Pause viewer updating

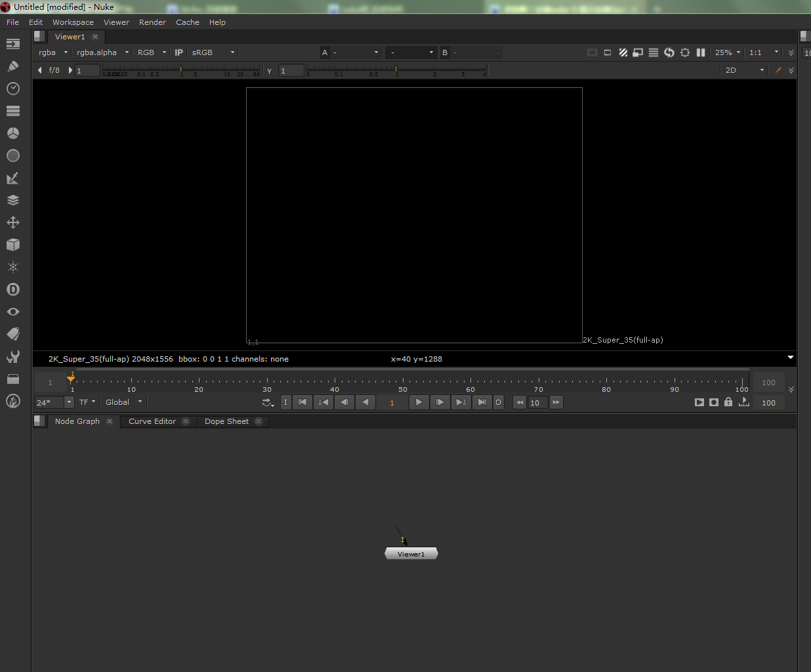pos(701,52)
